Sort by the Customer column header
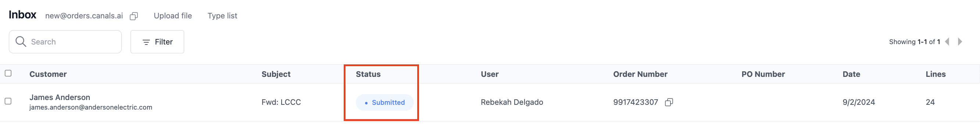This screenshot has height=139, width=980. [48, 74]
